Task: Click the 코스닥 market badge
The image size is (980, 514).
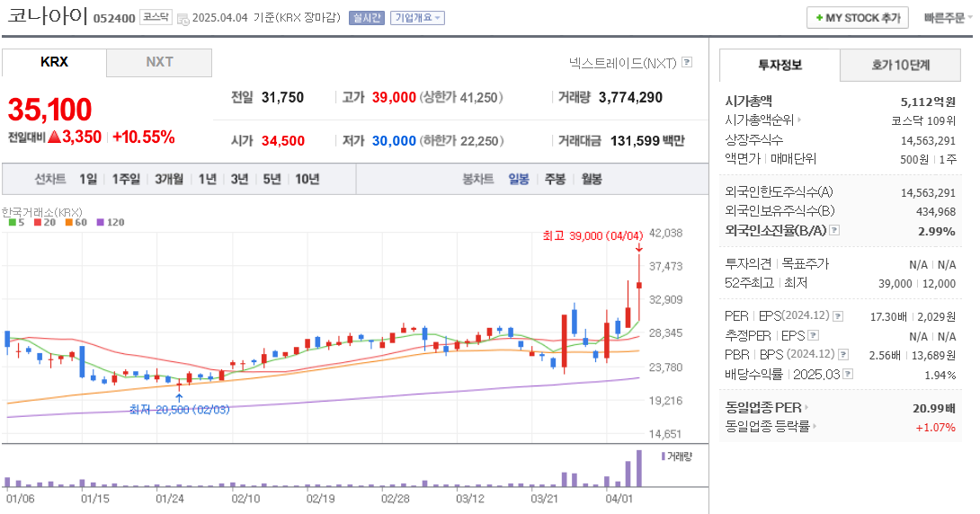Action: tap(156, 17)
